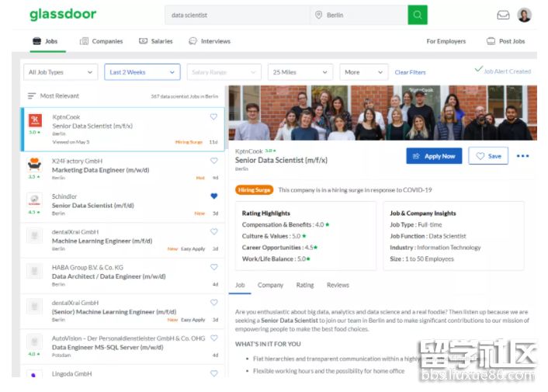Switch to the Reviews tab in job details
The image size is (548, 392).
[x=338, y=285]
